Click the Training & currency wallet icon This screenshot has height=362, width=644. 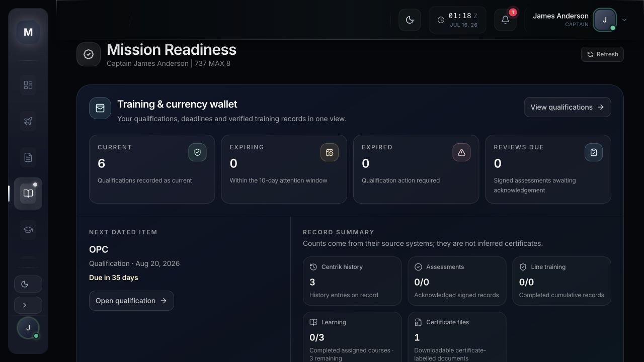(100, 108)
